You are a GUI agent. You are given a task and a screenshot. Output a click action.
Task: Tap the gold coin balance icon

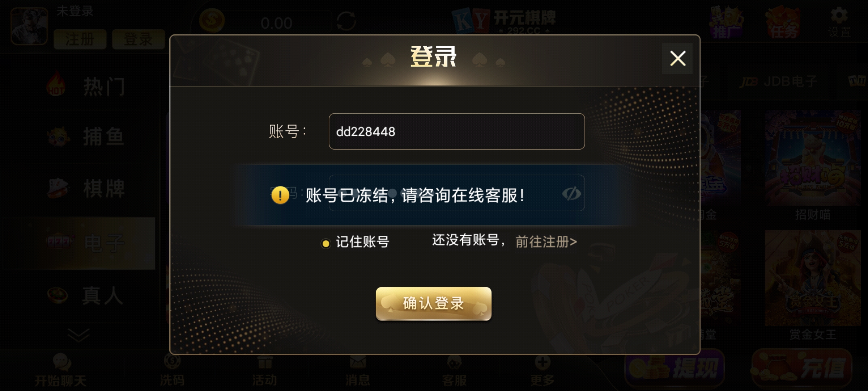pos(212,21)
